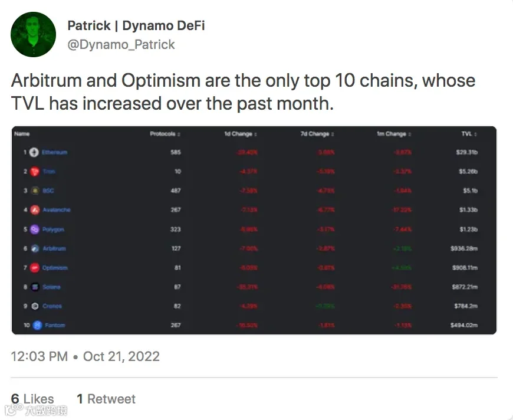Click the Optimism chain logo

tap(34, 268)
